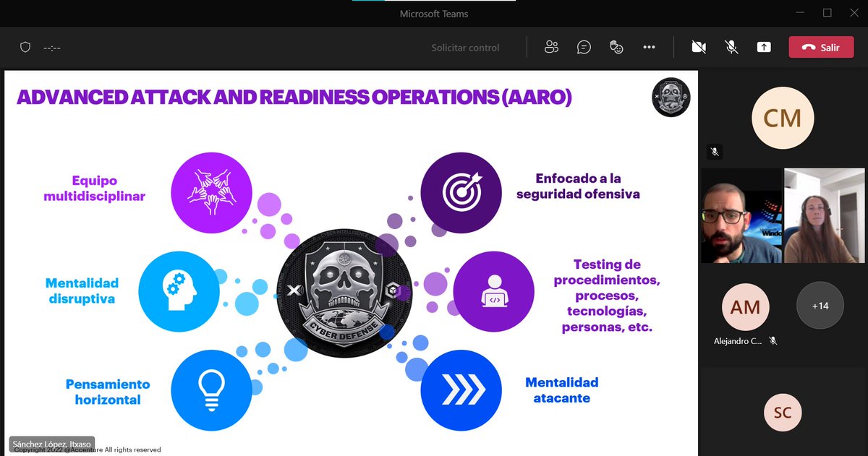Screen dimensions: 868x456
Task: Click the muted mic icon beside Alejandro C.
Action: [773, 340]
